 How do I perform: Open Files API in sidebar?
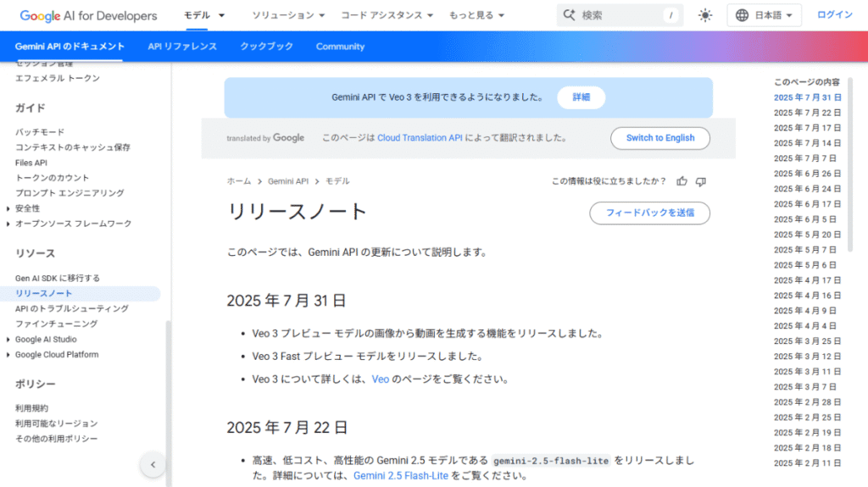click(x=31, y=163)
